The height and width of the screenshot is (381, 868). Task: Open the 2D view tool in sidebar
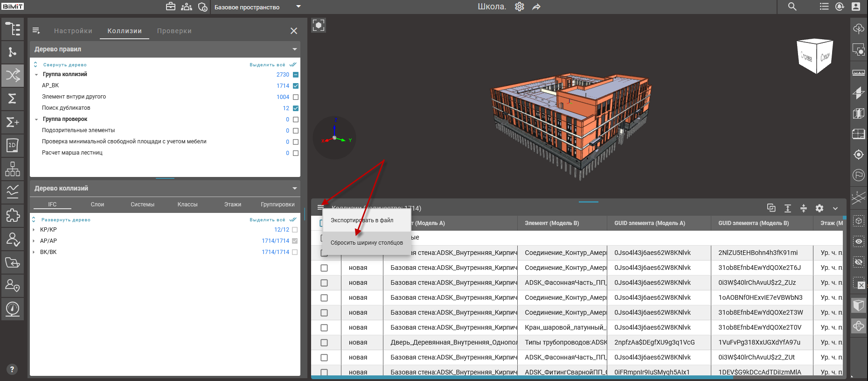(13, 145)
